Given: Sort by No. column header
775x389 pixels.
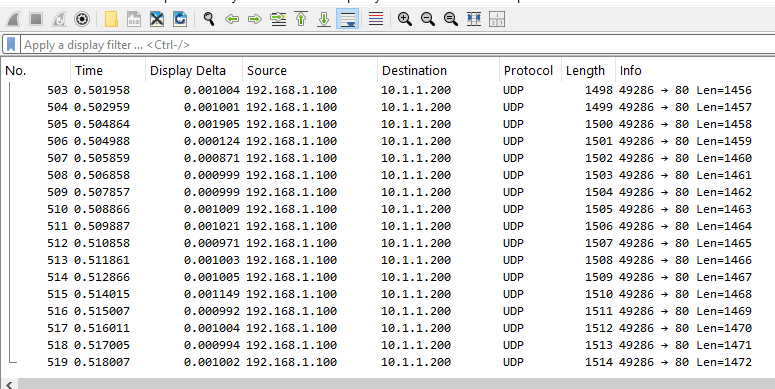Looking at the screenshot, I should [36, 71].
